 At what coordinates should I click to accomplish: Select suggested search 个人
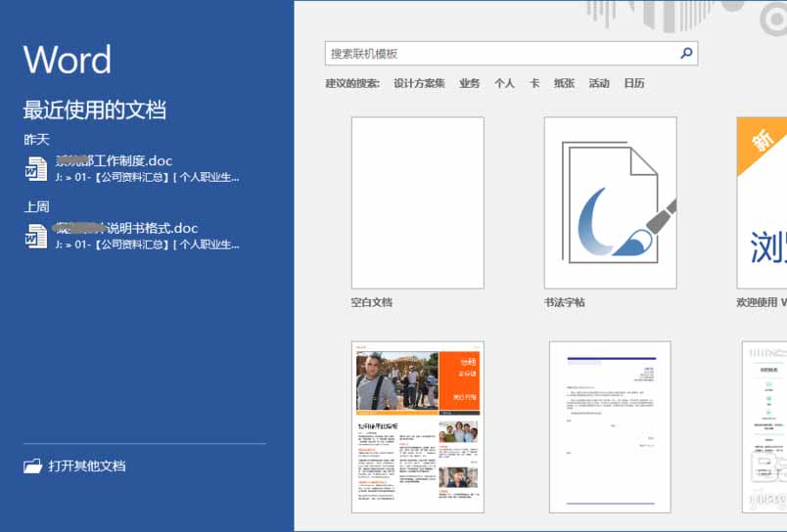[504, 83]
